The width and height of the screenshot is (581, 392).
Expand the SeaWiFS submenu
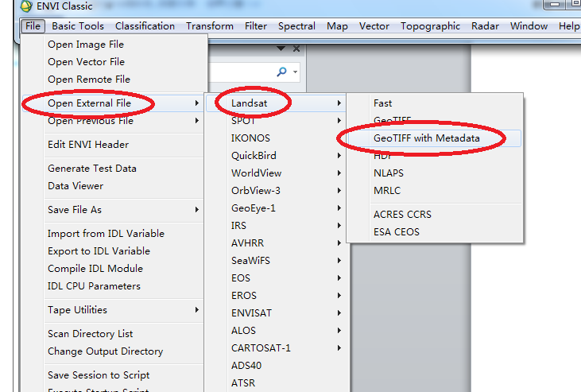(x=276, y=261)
